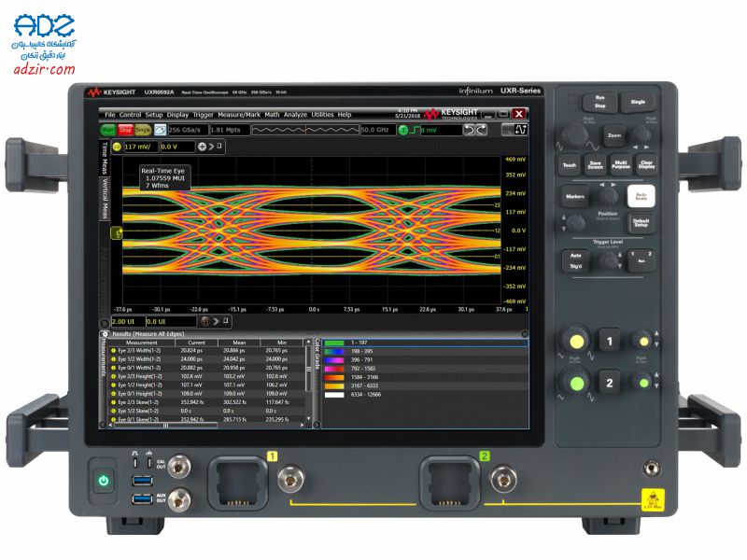Screen dimensions: 747x560
Task: Click the 2.00 UI horizontal scale field
Action: point(128,321)
